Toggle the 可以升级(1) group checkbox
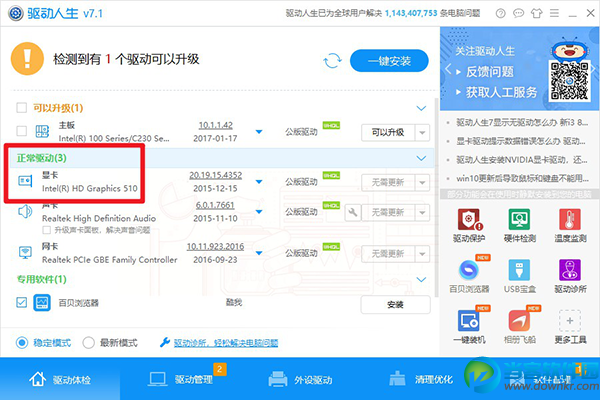600x400 pixels. tap(21, 108)
